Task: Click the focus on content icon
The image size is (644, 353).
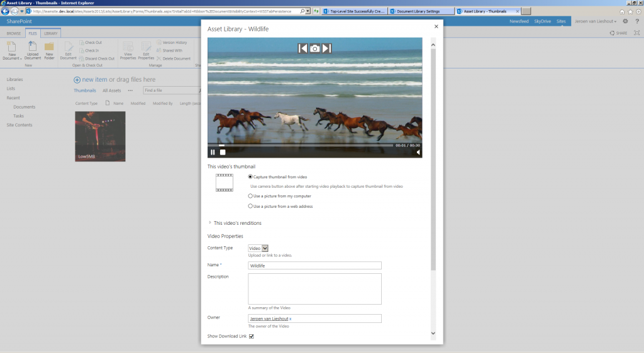Action: tap(636, 33)
